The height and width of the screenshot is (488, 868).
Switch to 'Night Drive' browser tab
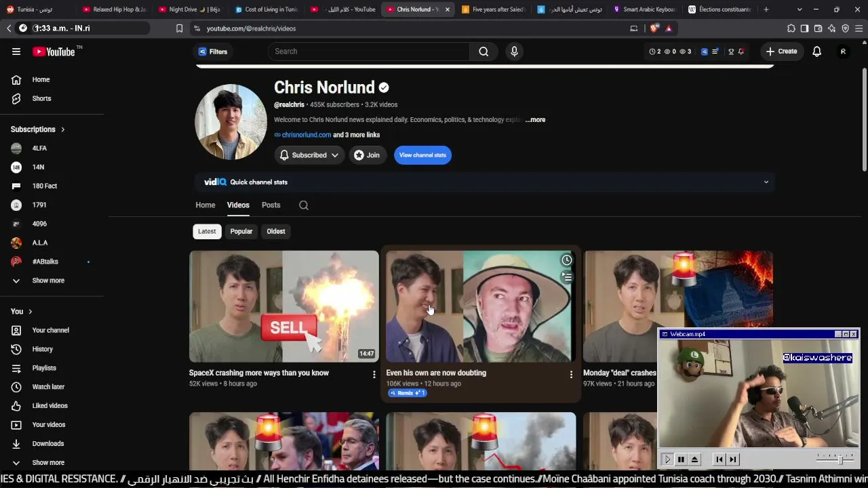[189, 9]
